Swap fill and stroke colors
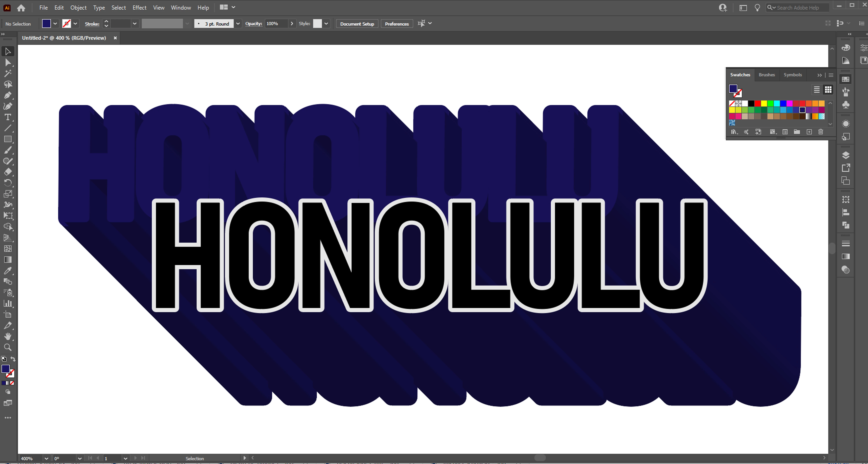Viewport: 868px width, 464px height. pyautogui.click(x=13, y=359)
